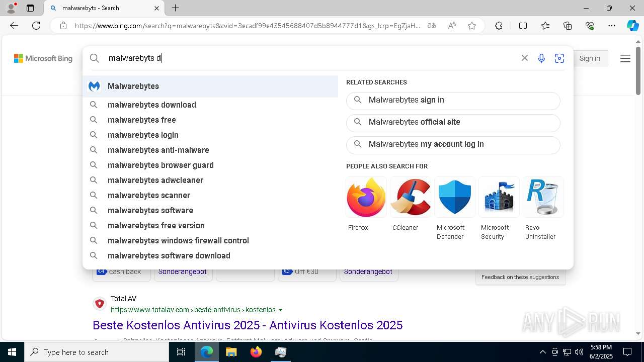This screenshot has width=644, height=362.
Task: Go to Microsoft Bing home logo
Action: pyautogui.click(x=43, y=58)
